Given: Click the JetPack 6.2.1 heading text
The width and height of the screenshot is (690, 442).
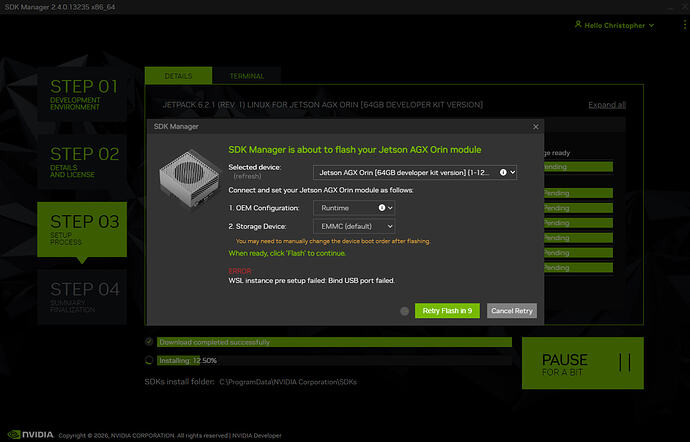Looking at the screenshot, I should (323, 105).
